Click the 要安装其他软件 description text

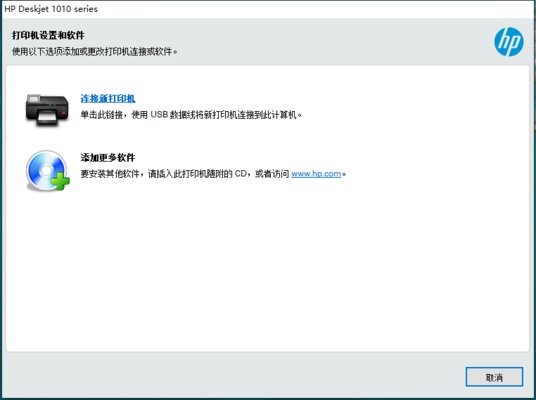click(213, 174)
